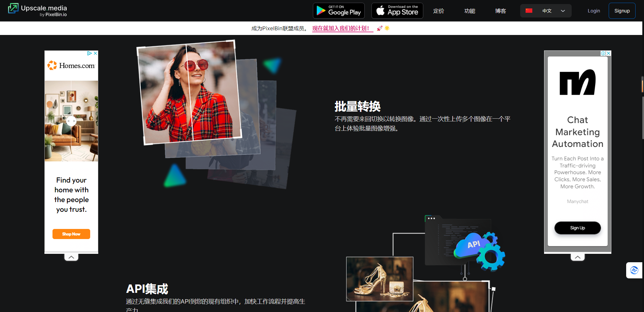Click the China flag in the language selector

coord(529,10)
